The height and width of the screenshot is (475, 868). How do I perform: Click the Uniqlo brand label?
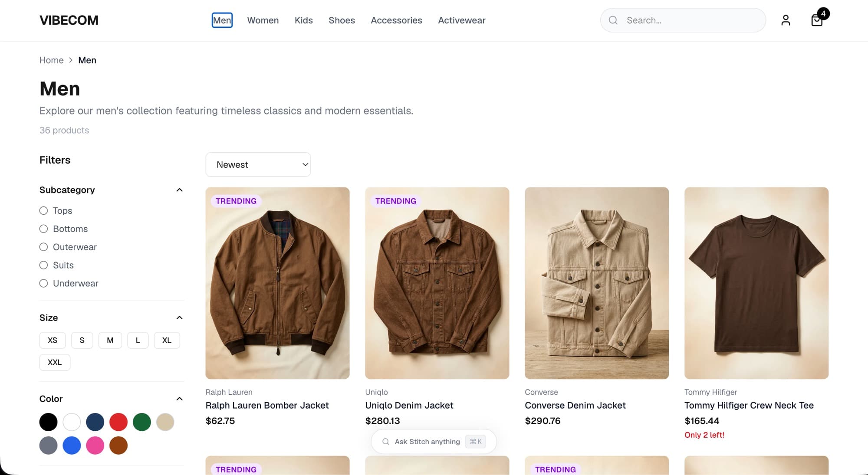[377, 392]
